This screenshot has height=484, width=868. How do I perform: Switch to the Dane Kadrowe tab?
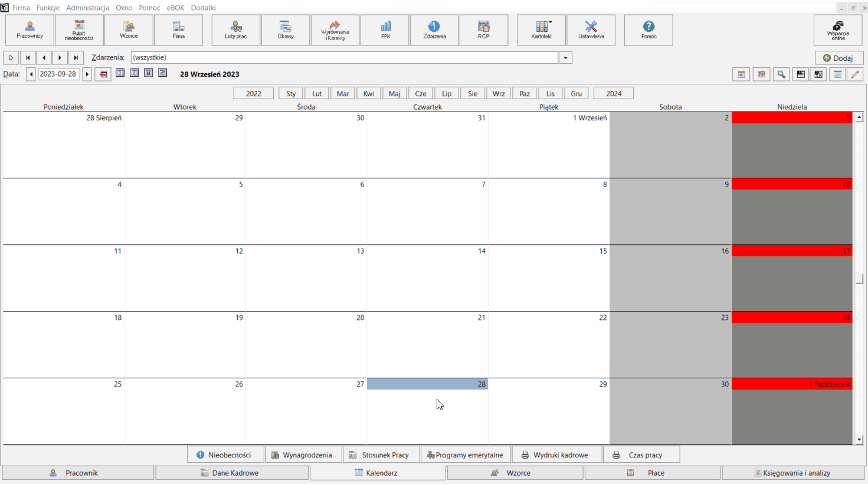pos(232,473)
